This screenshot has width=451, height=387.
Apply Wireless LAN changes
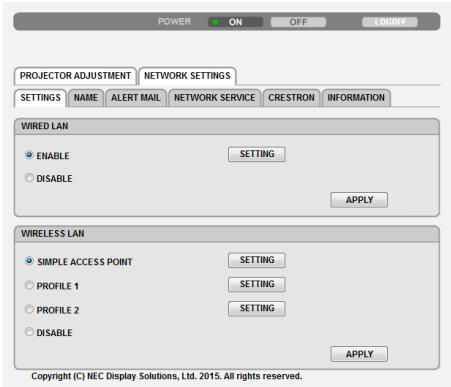tap(359, 354)
